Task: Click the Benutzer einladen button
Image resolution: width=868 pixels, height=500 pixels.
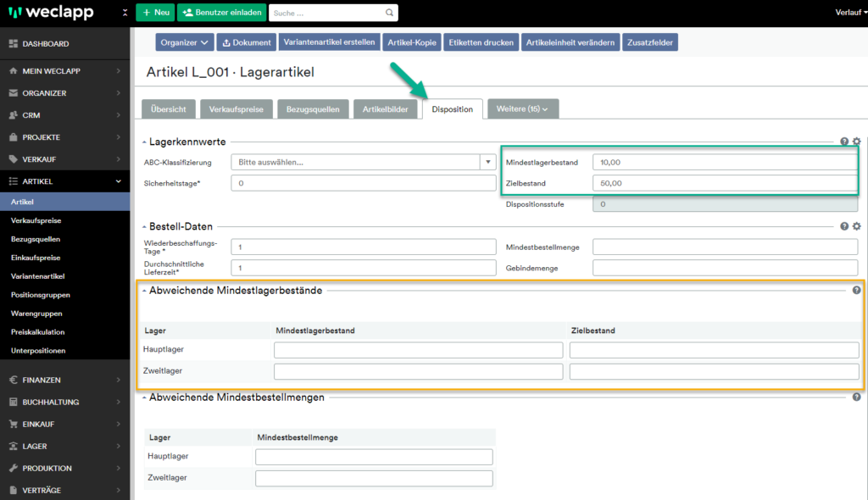Action: tap(222, 13)
